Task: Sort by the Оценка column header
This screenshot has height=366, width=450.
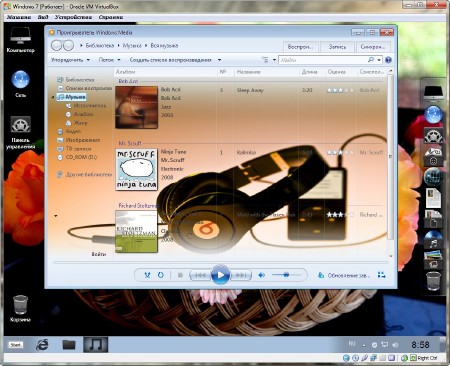Action: tap(341, 72)
